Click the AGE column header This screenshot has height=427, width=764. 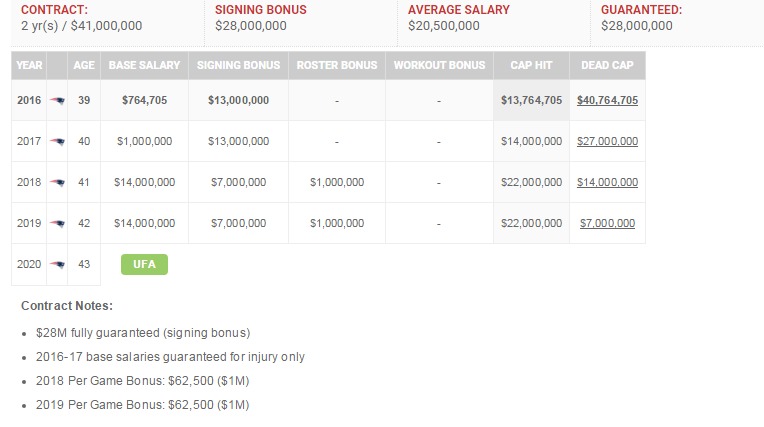[x=84, y=66]
